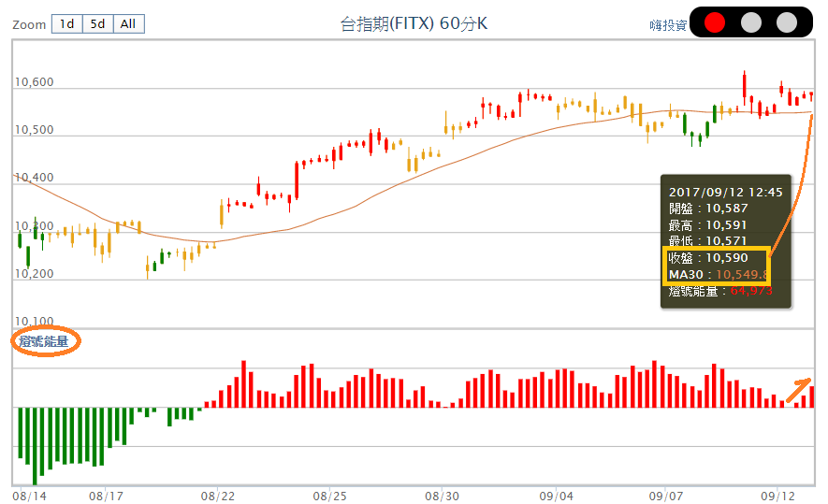Open the 嗨投資 link
The image size is (828, 504).
[x=668, y=25]
